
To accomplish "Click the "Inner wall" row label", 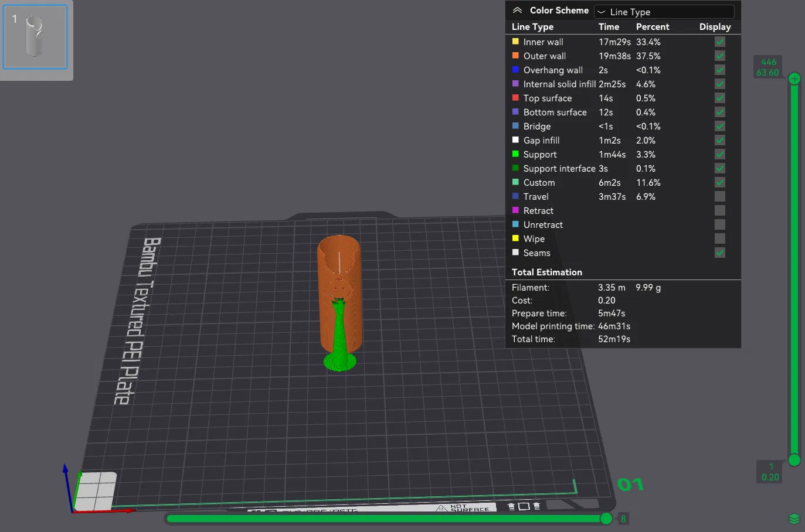I will point(543,42).
